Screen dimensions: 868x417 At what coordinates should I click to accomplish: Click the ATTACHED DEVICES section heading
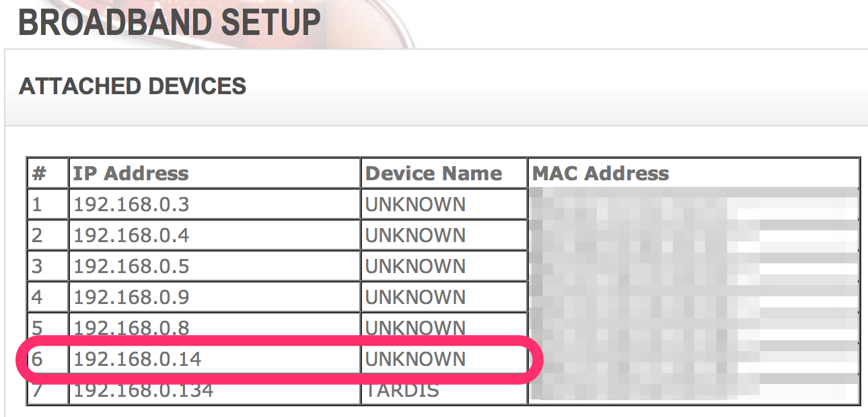click(x=133, y=87)
